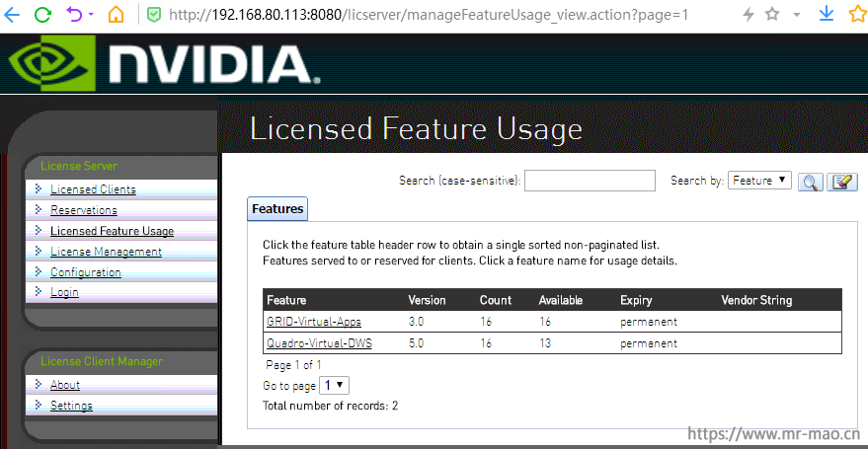This screenshot has height=449, width=868.
Task: Open Settings under License Client Manager
Action: 71,406
